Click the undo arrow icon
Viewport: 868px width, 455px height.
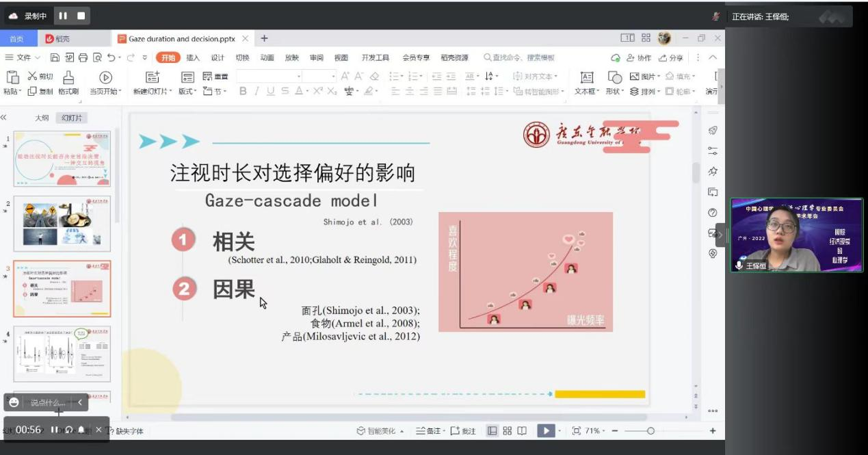[111, 57]
